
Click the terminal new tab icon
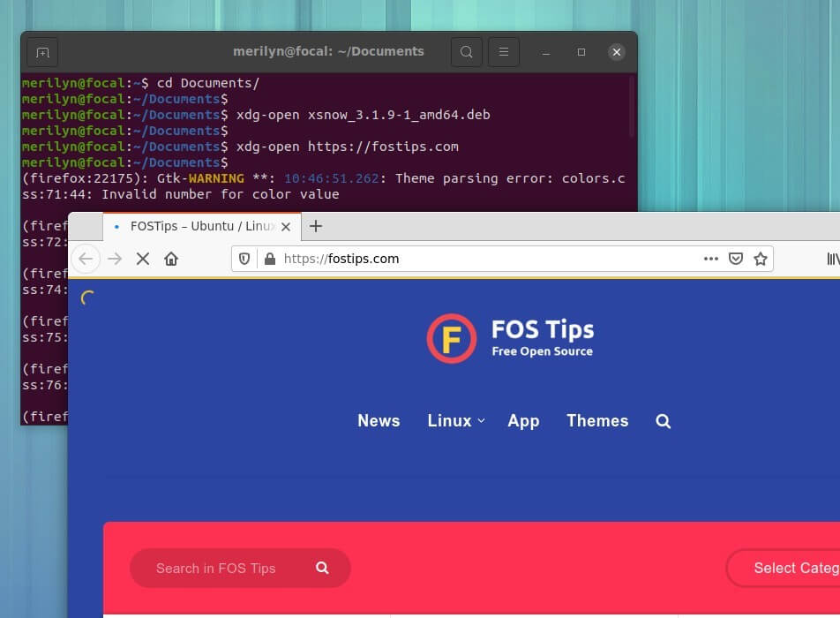(x=42, y=52)
